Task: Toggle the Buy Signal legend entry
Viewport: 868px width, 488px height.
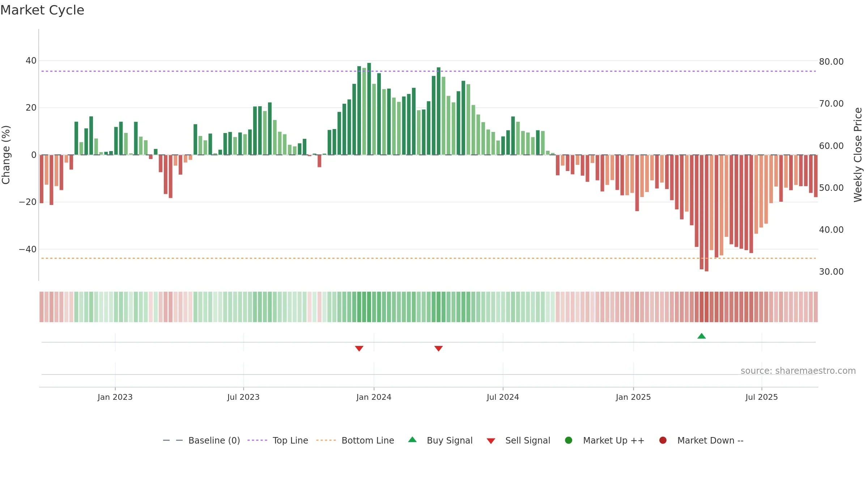Action: point(440,440)
